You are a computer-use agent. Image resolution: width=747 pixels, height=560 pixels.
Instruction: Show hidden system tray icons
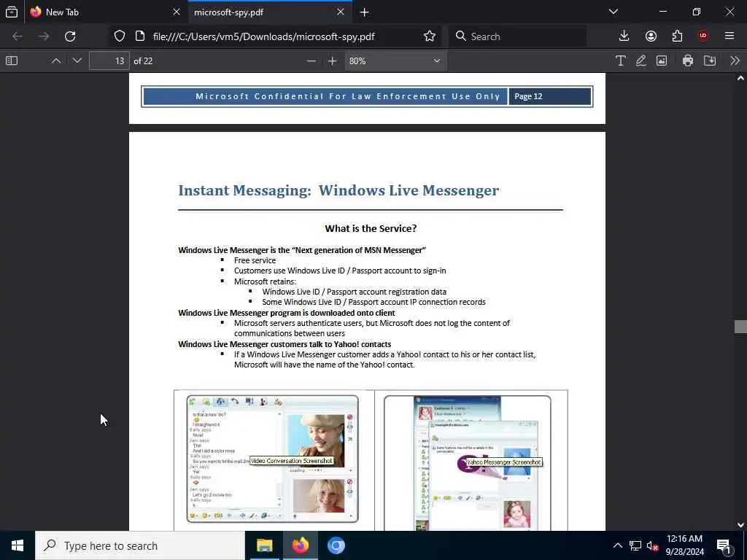(x=617, y=545)
